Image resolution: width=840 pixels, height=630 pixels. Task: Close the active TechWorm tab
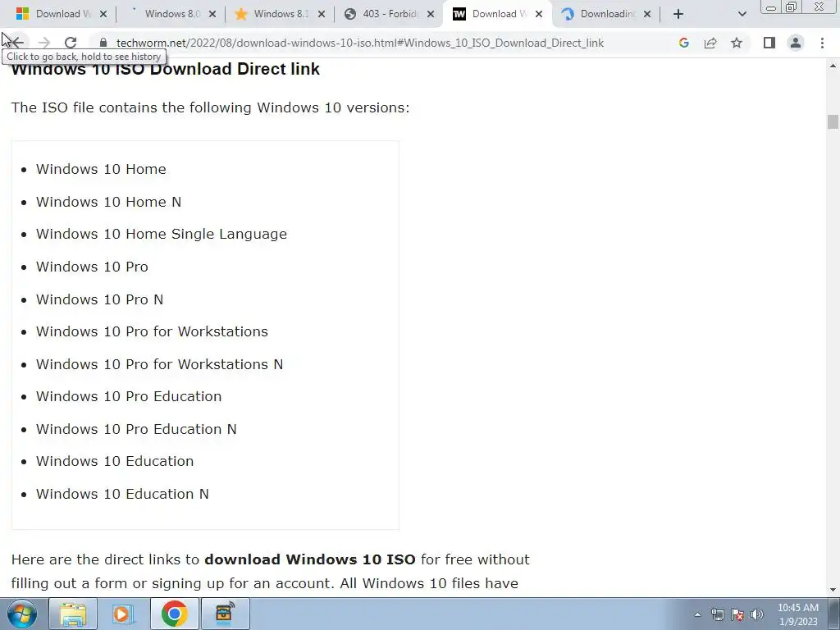(539, 14)
